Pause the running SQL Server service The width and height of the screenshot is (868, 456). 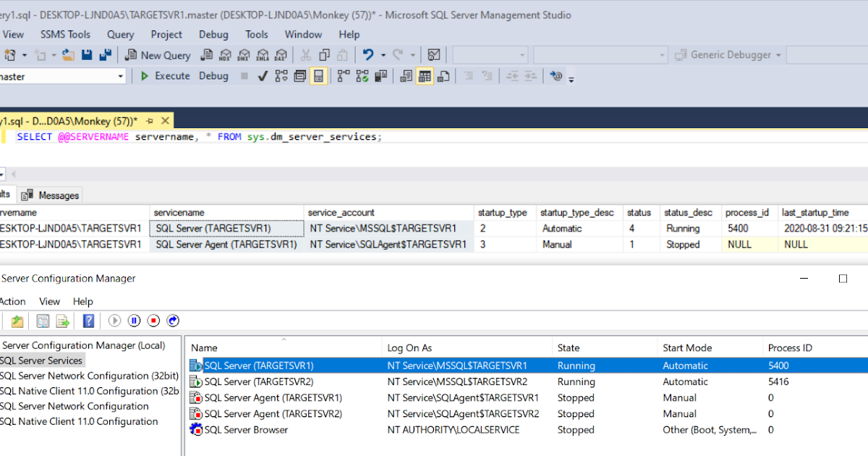(x=134, y=321)
